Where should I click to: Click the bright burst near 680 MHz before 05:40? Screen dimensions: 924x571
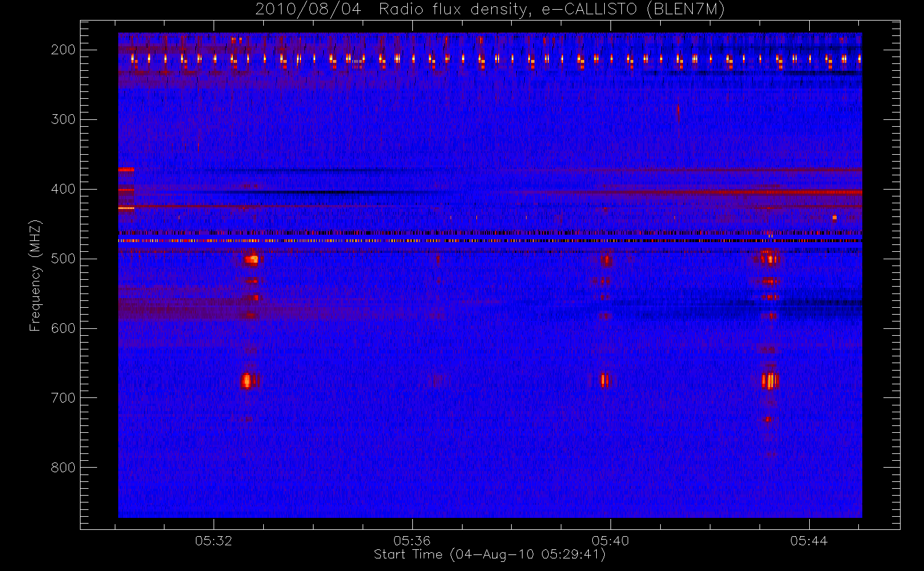coord(604,380)
